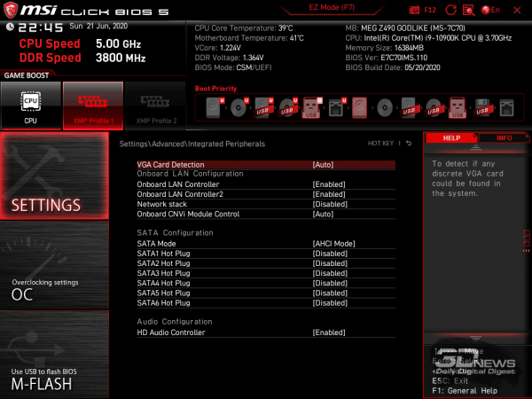Toggle XMP Profile 1
Image resolution: width=532 pixels, height=399 pixels.
(92, 106)
